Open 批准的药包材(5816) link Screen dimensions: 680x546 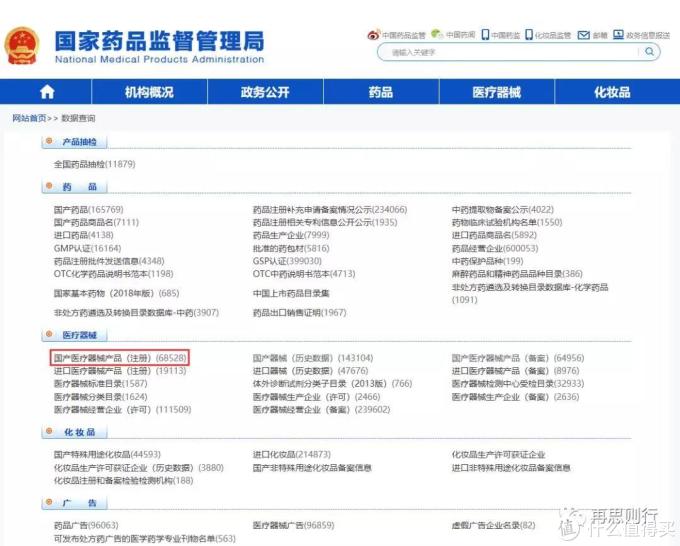[291, 248]
